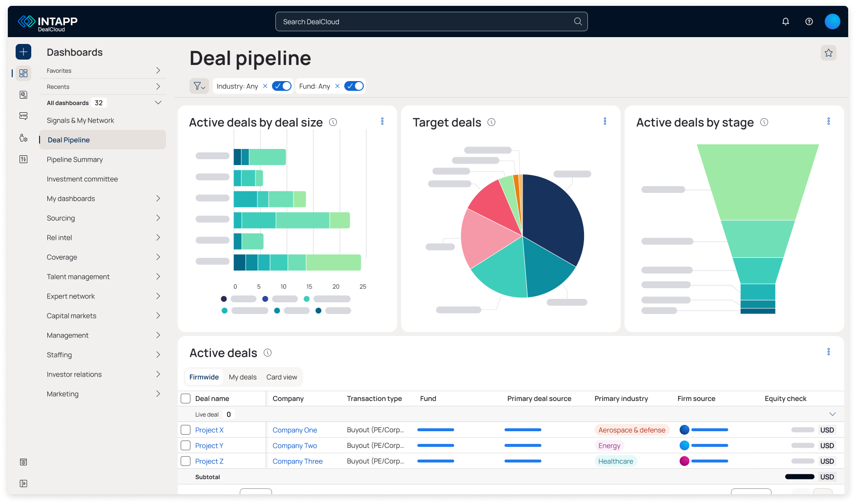Click the info icon next to Active deals by stage
This screenshot has width=856, height=504.
point(765,123)
